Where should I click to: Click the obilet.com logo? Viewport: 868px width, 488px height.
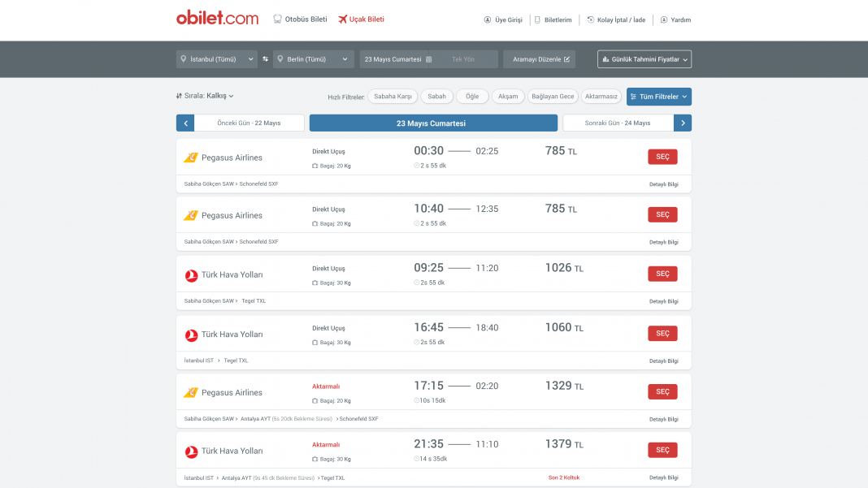click(x=217, y=19)
